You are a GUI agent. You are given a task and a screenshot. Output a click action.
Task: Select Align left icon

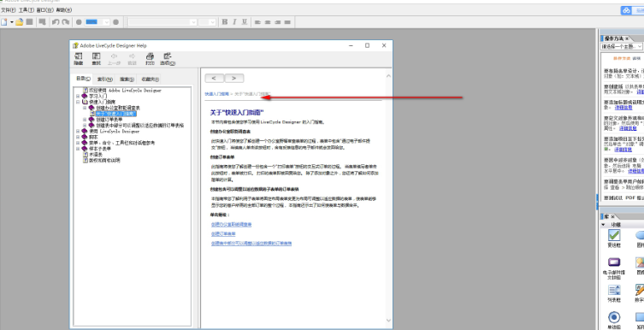pos(258,22)
